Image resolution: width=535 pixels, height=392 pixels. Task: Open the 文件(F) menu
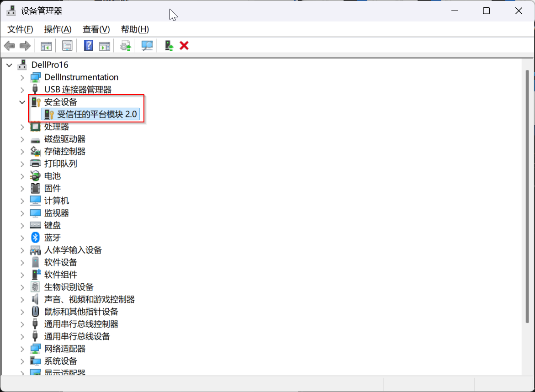pyautogui.click(x=19, y=29)
